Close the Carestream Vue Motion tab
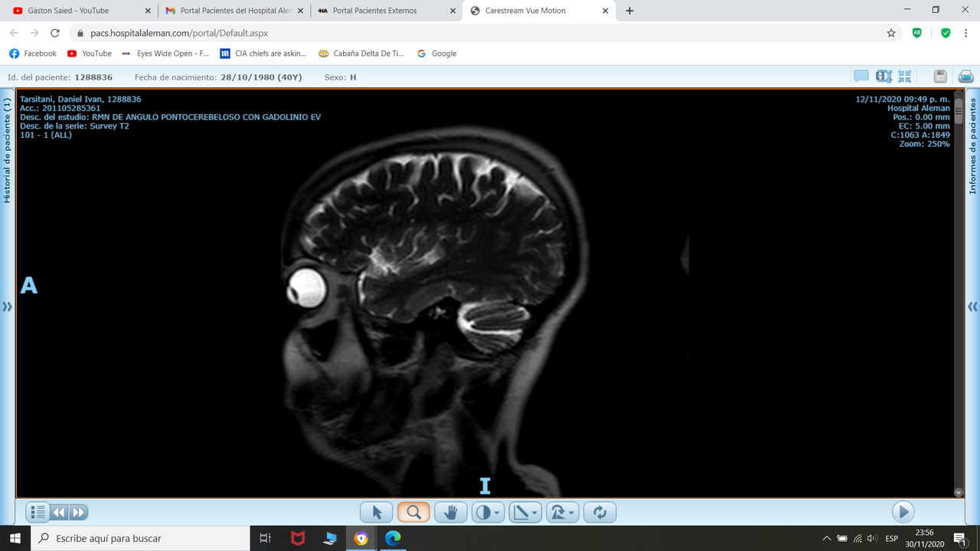The image size is (980, 551). pos(606,11)
